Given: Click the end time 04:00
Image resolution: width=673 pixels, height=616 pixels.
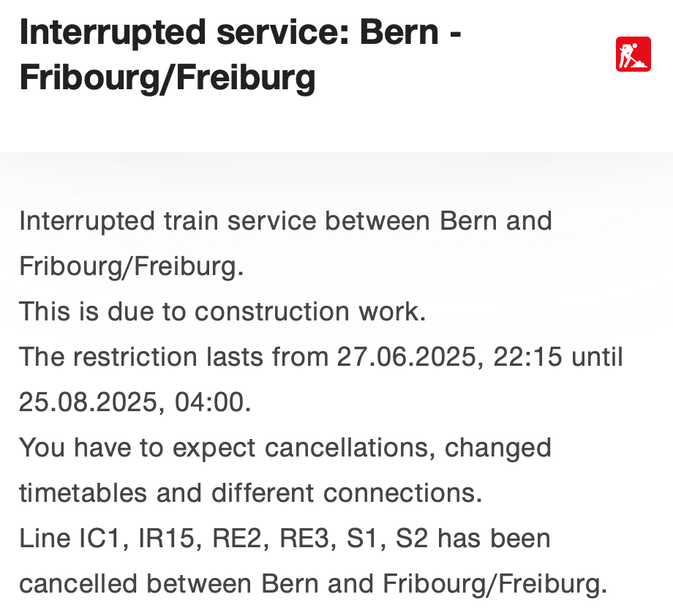Looking at the screenshot, I should (x=212, y=402).
